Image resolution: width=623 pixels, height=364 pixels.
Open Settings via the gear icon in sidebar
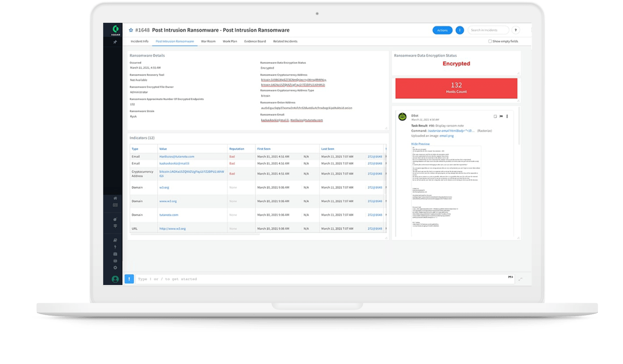[115, 268]
